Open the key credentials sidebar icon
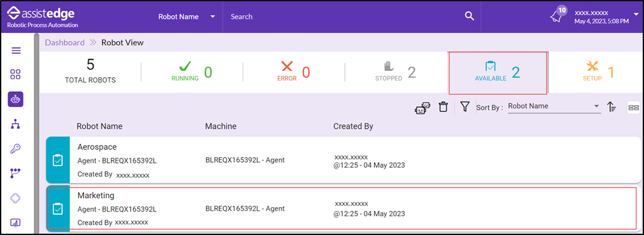The width and height of the screenshot is (644, 235). pyautogui.click(x=16, y=148)
